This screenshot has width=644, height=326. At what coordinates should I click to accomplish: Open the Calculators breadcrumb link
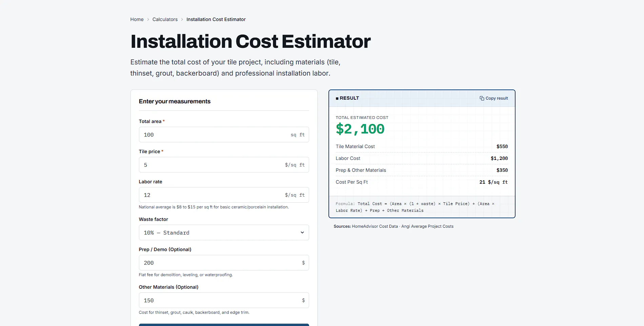[x=165, y=19]
